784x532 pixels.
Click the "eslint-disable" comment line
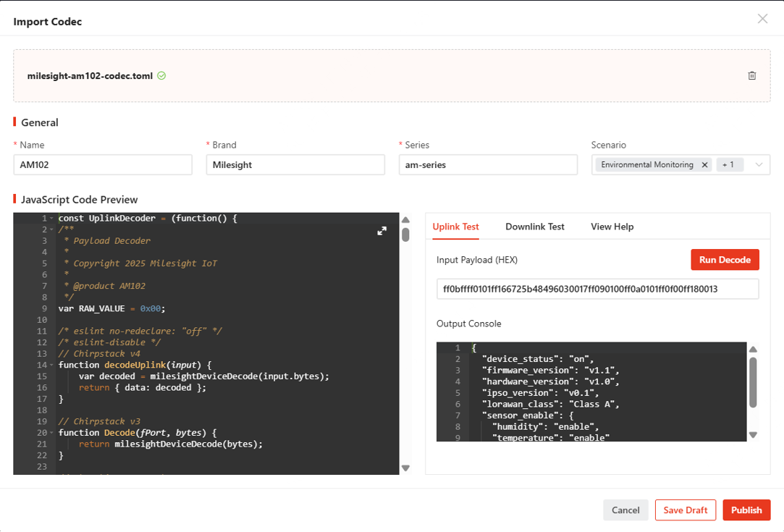[109, 342]
